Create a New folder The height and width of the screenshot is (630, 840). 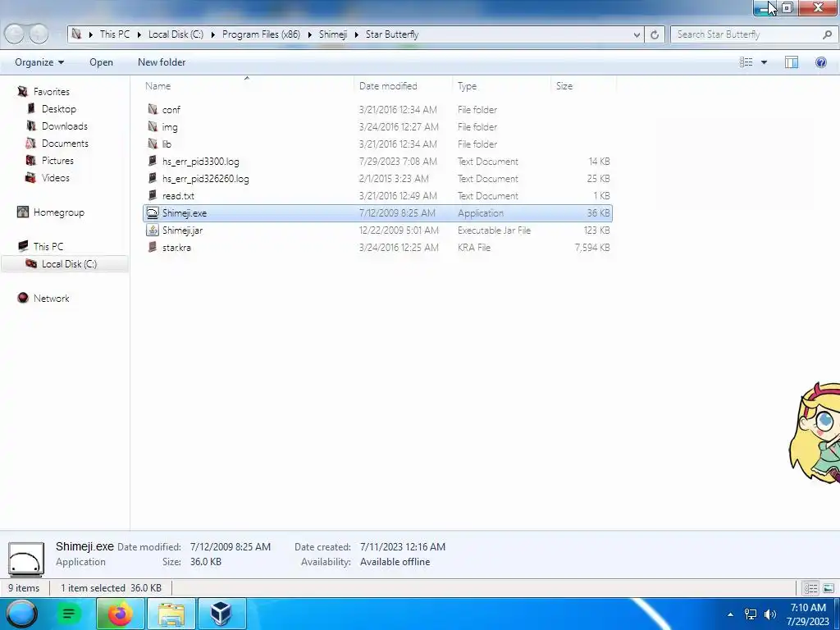pyautogui.click(x=162, y=62)
